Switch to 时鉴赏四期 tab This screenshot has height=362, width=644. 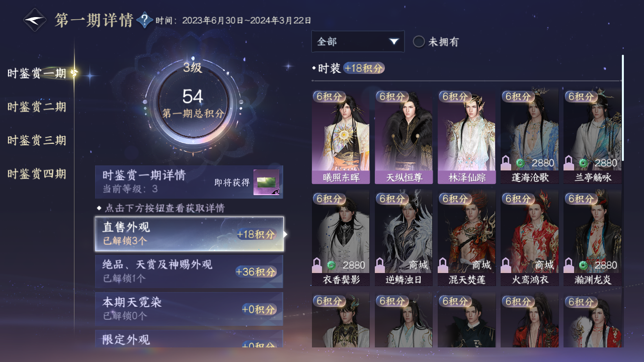(x=37, y=174)
